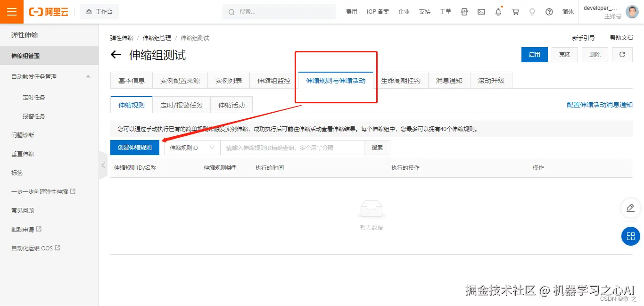The height and width of the screenshot is (306, 644).
Task: Open the hamburger navigation menu
Action: [11, 11]
